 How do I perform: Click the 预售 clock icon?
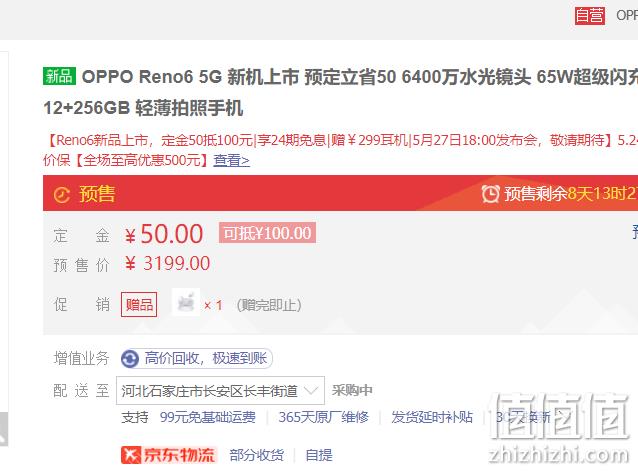pyautogui.click(x=62, y=194)
